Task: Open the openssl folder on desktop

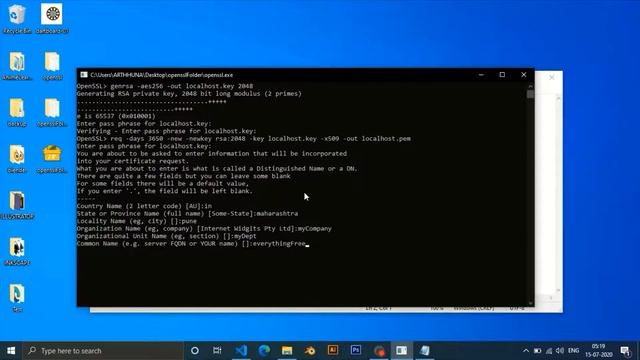Action: (52, 65)
